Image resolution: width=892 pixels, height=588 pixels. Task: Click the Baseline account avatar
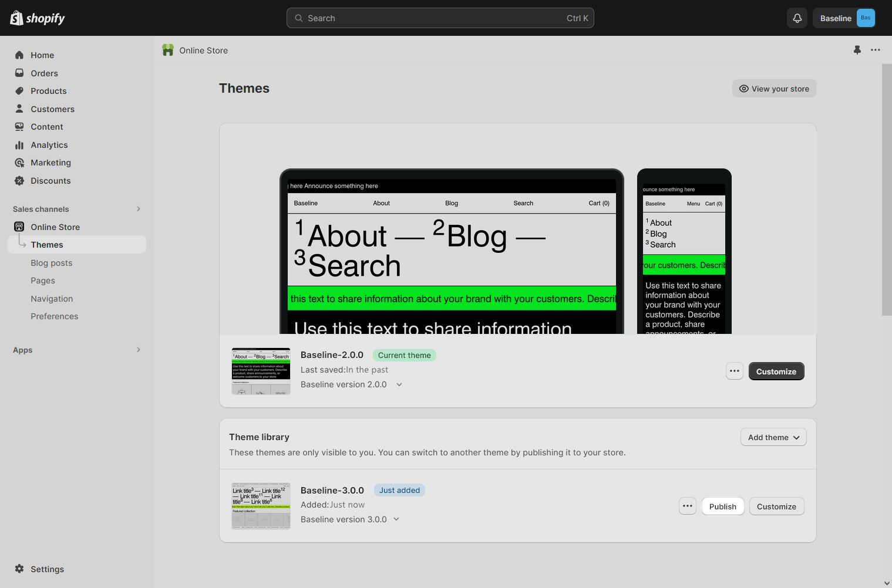[844, 18]
